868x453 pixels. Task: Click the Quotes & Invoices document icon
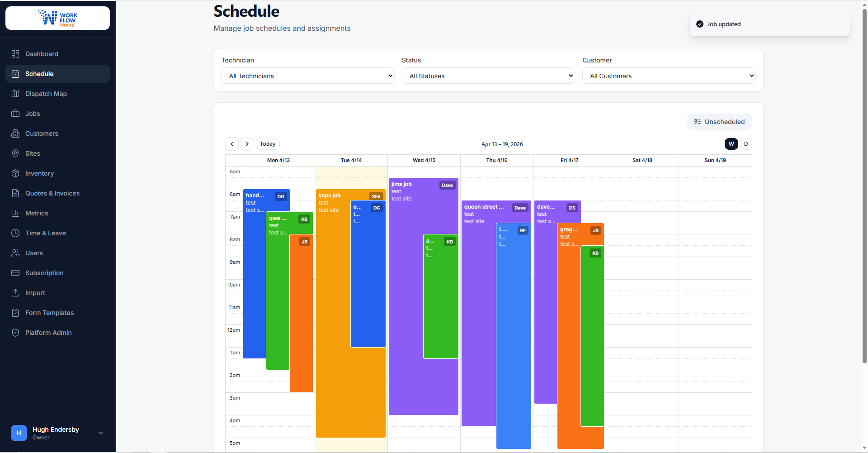(15, 193)
